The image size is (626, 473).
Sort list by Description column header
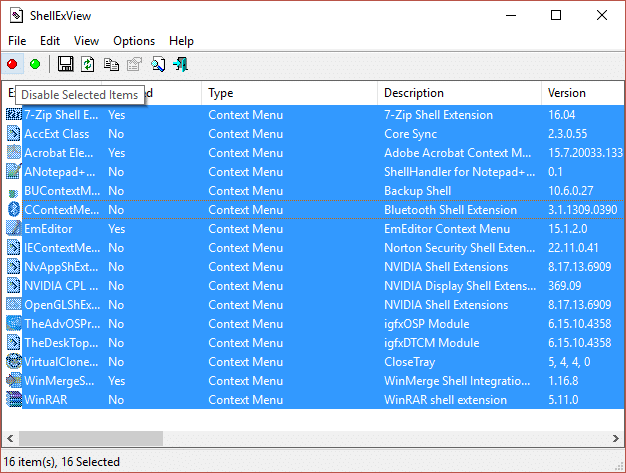tap(458, 93)
